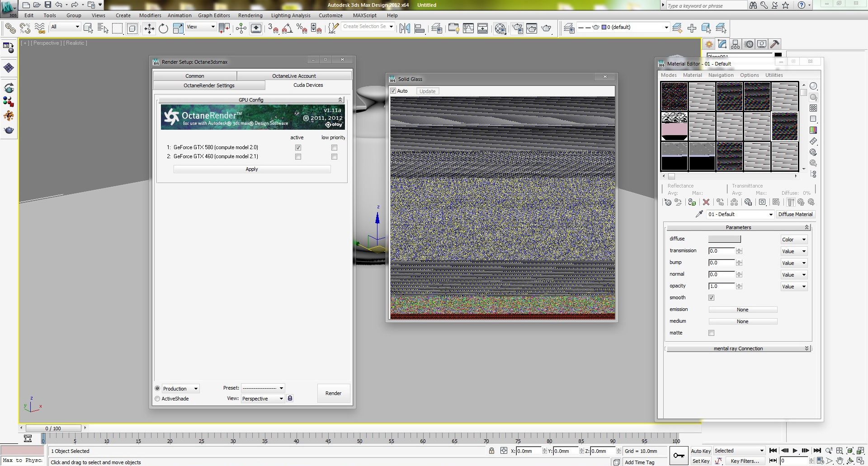The height and width of the screenshot is (466, 868).
Task: Open the 01 - Default material name dropdown
Action: 741,214
